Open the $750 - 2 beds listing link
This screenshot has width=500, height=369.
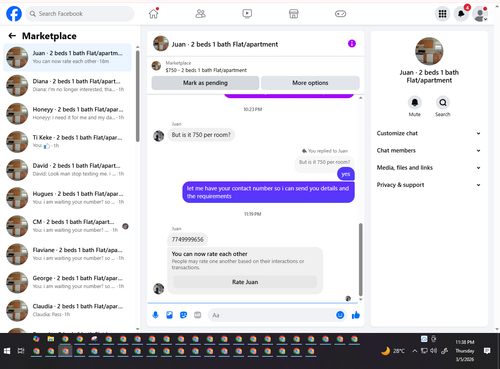pyautogui.click(x=206, y=70)
